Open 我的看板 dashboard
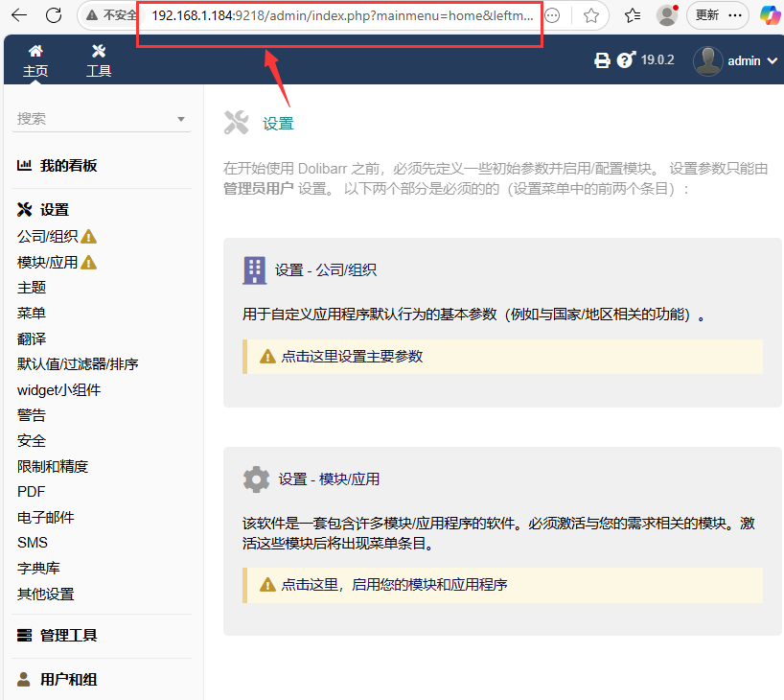 coord(68,166)
